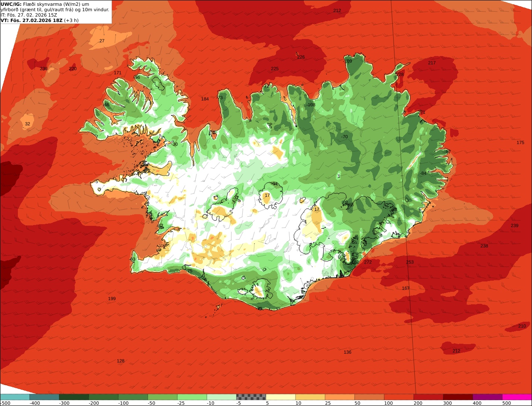The image size is (532, 406).
Task: Click the map value 66 in Westfjords
Action: pos(107,105)
